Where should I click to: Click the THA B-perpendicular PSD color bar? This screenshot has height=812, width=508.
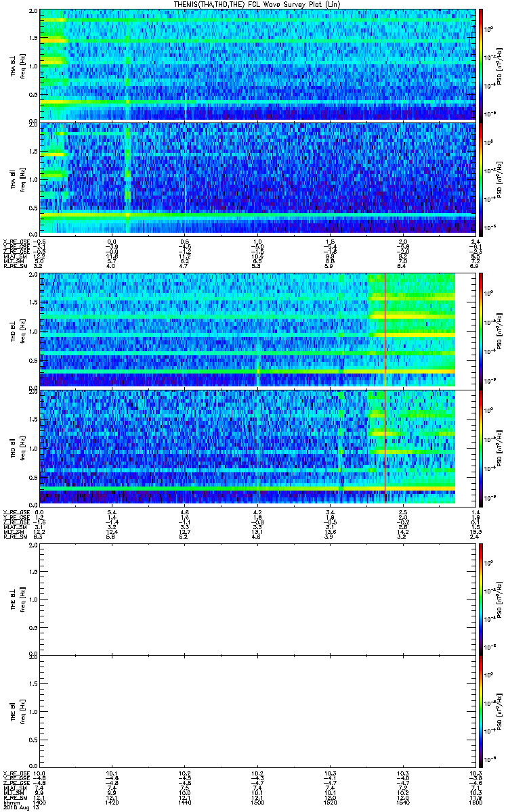[x=481, y=64]
